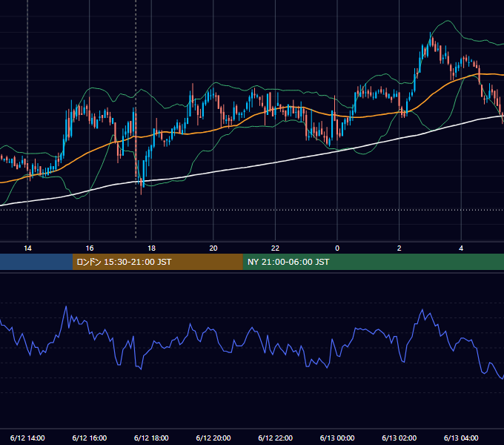Click the '16' hour label on chart axis
The image size is (504, 445).
click(90, 248)
